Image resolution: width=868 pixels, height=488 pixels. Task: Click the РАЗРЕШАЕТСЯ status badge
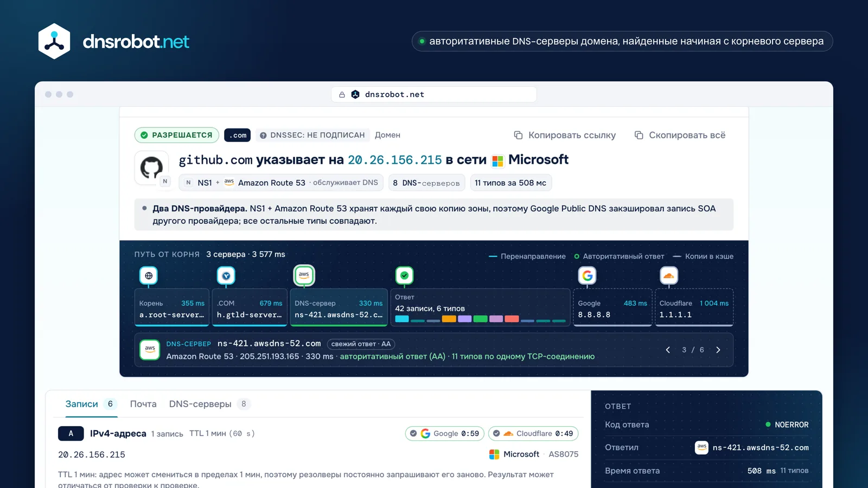[177, 135]
